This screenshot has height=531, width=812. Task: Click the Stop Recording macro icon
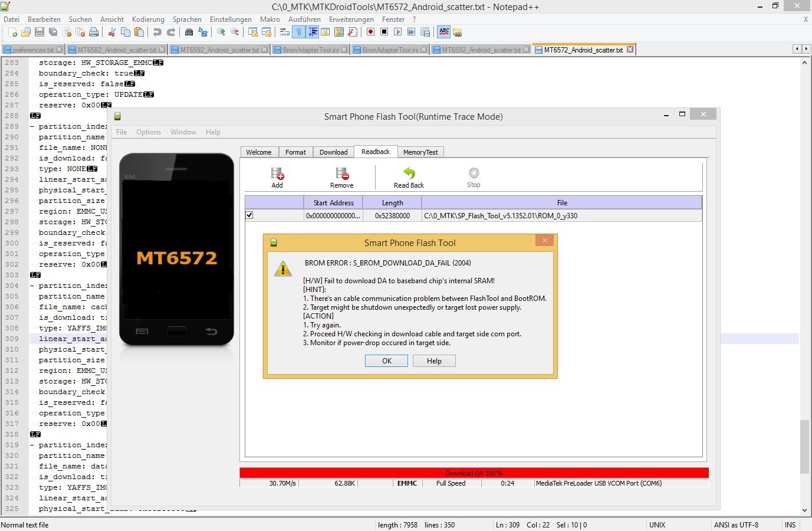coord(384,32)
